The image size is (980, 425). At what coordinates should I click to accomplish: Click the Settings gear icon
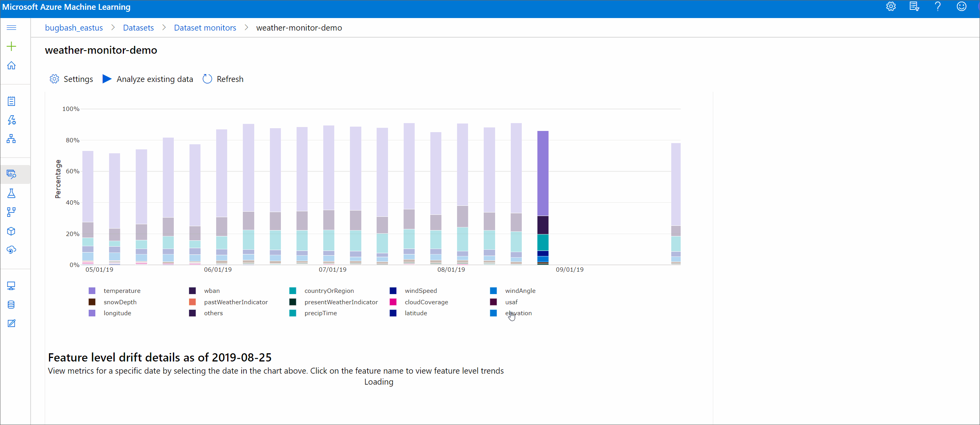[55, 79]
